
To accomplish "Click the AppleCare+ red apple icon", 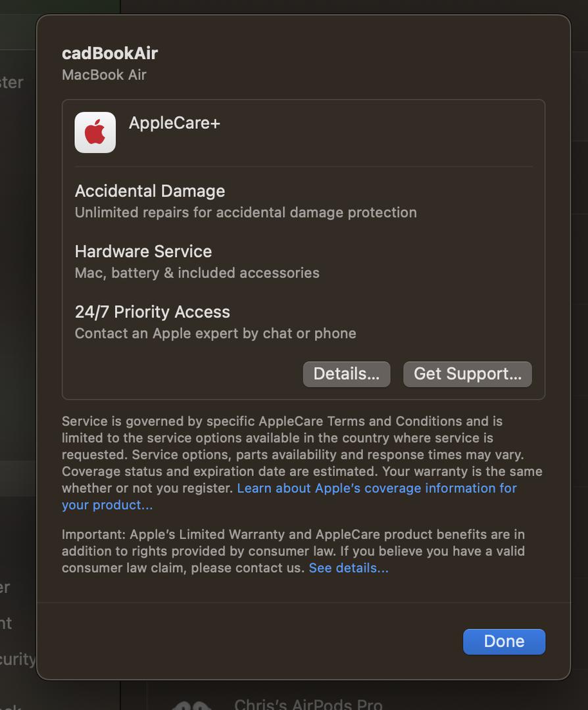I will coord(95,132).
